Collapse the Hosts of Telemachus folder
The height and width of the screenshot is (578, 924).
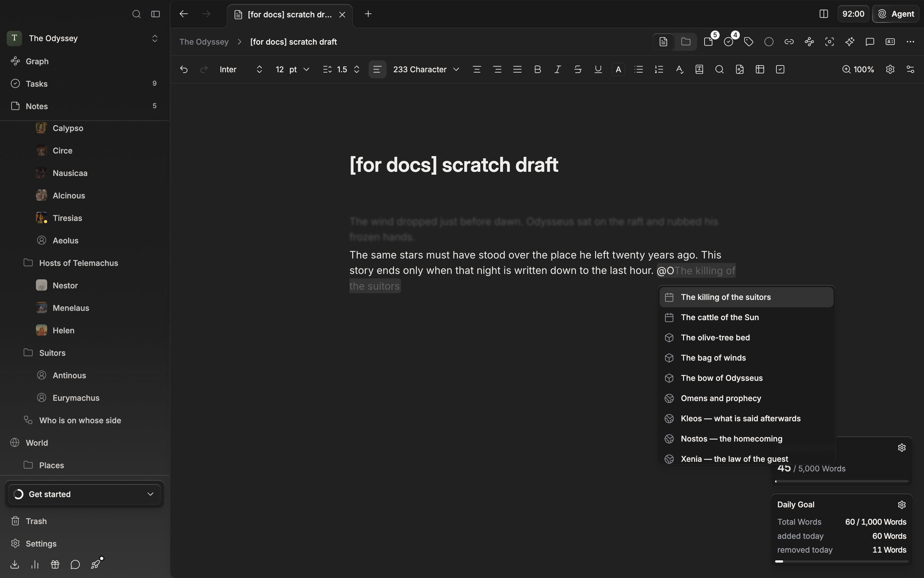[84, 263]
